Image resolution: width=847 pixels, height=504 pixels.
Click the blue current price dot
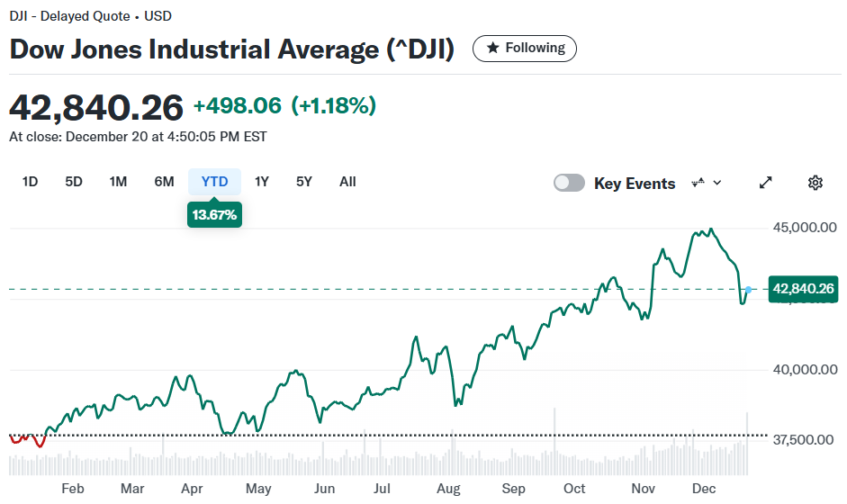[x=748, y=290]
